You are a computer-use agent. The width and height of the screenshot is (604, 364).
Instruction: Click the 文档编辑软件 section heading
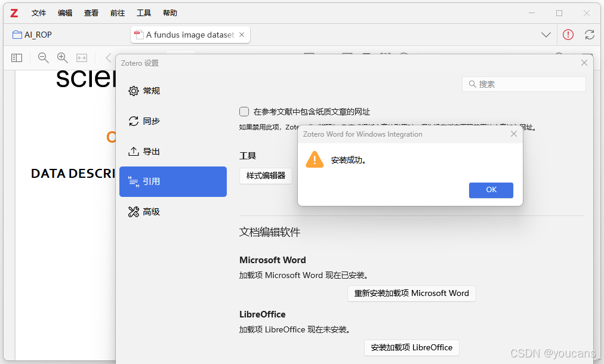[270, 232]
